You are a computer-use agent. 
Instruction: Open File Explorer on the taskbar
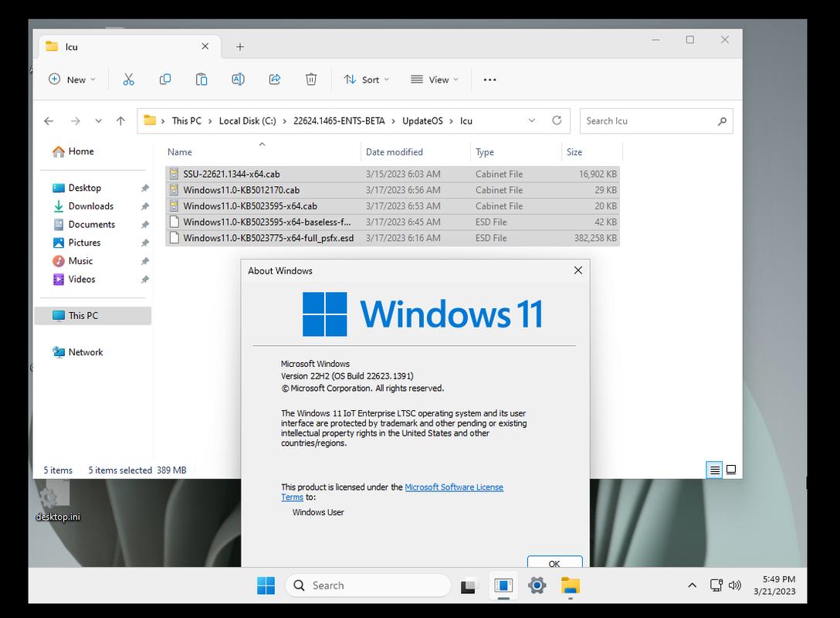click(571, 586)
